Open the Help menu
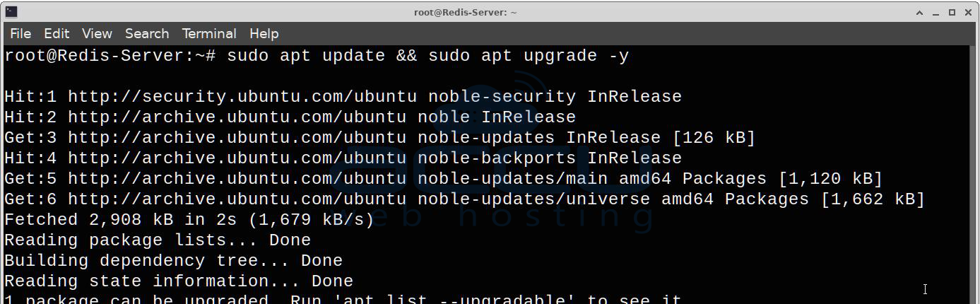The width and height of the screenshot is (980, 304). tap(264, 33)
